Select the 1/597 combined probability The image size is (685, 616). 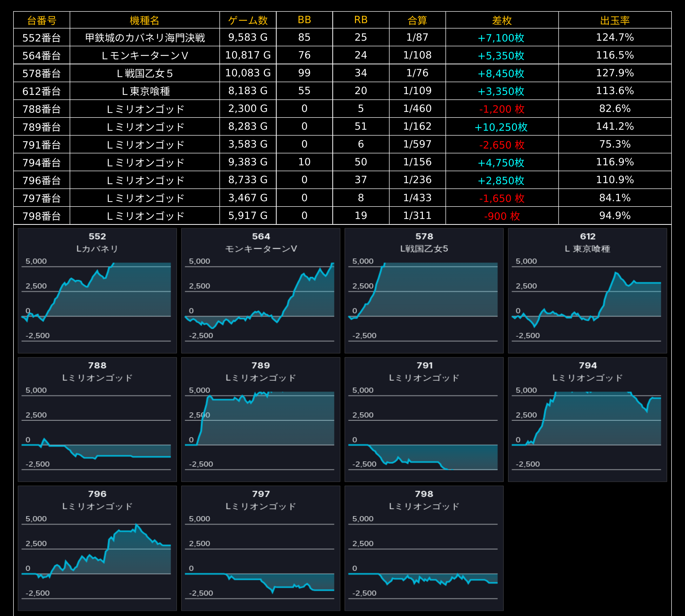click(x=417, y=144)
